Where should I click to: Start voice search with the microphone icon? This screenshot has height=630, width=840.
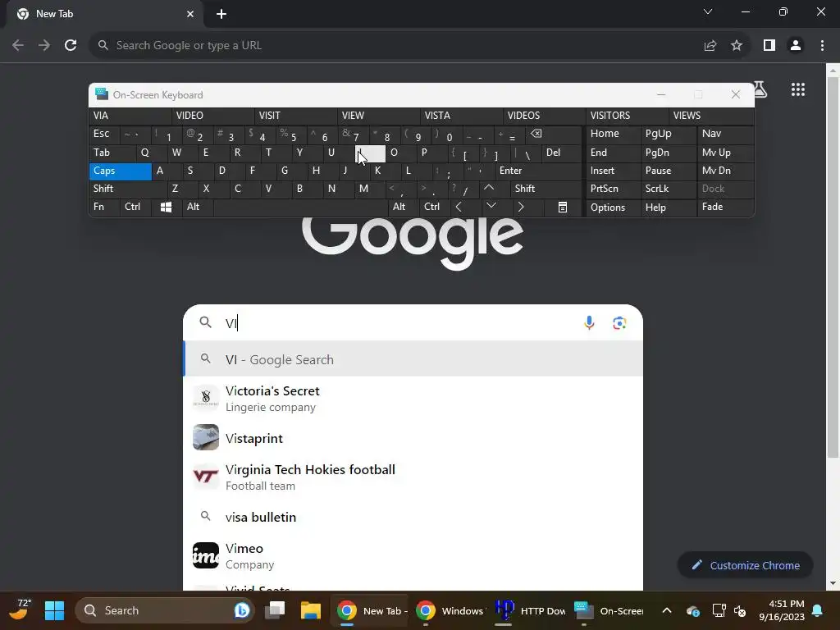589,322
